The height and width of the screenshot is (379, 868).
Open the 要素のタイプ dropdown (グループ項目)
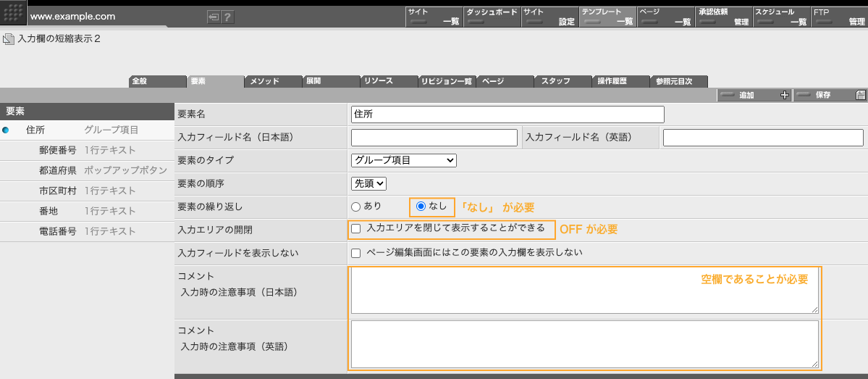pyautogui.click(x=404, y=160)
